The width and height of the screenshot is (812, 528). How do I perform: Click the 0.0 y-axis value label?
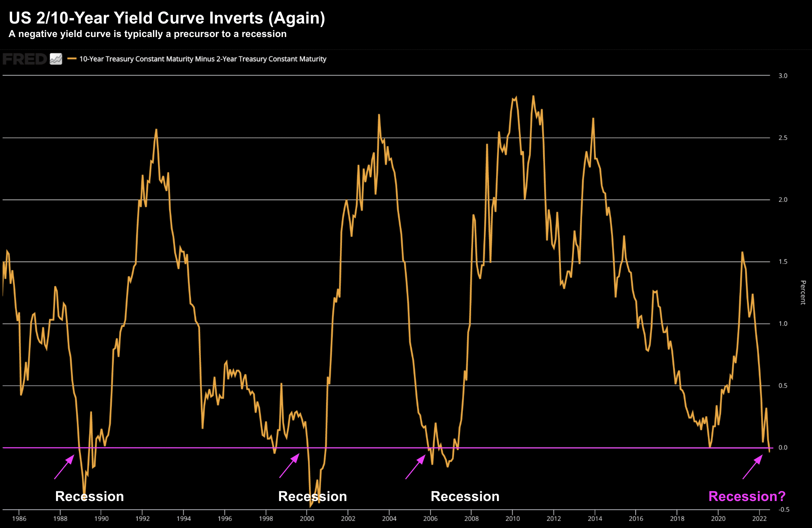(783, 447)
